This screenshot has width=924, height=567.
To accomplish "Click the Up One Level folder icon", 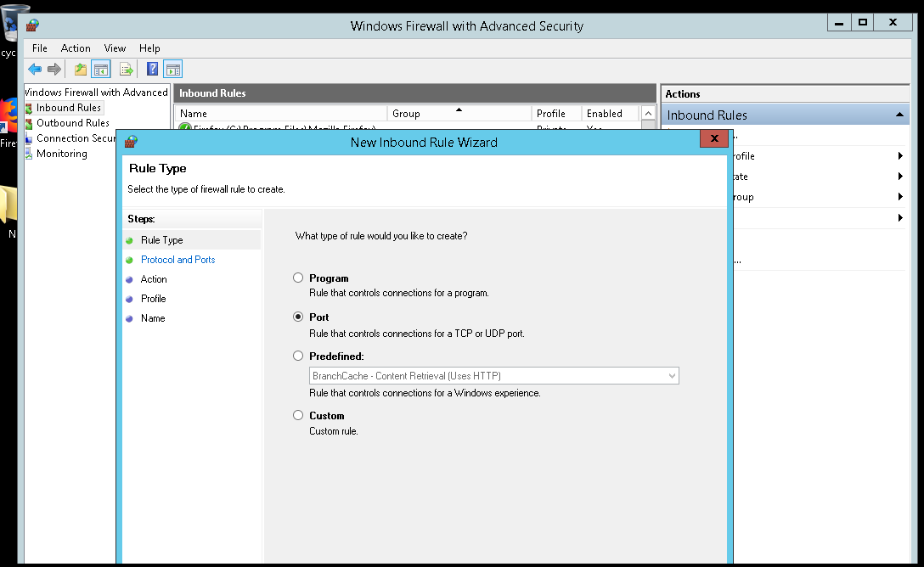I will (x=80, y=70).
